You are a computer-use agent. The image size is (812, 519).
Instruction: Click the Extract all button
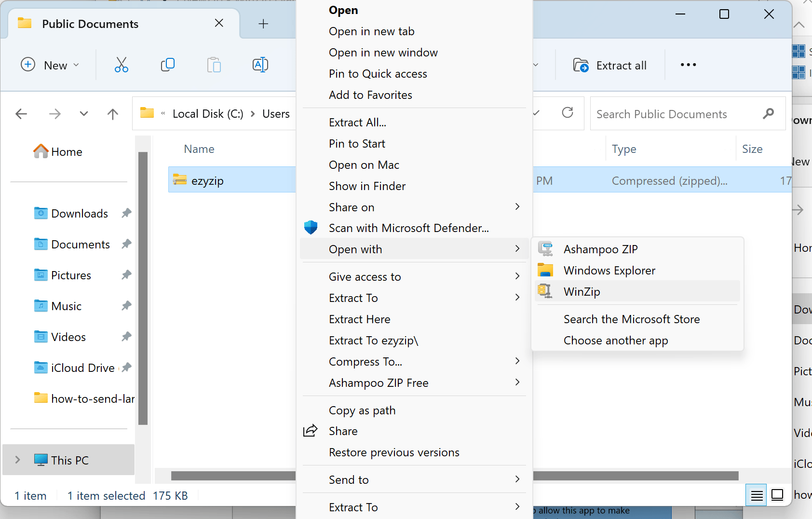tap(610, 65)
